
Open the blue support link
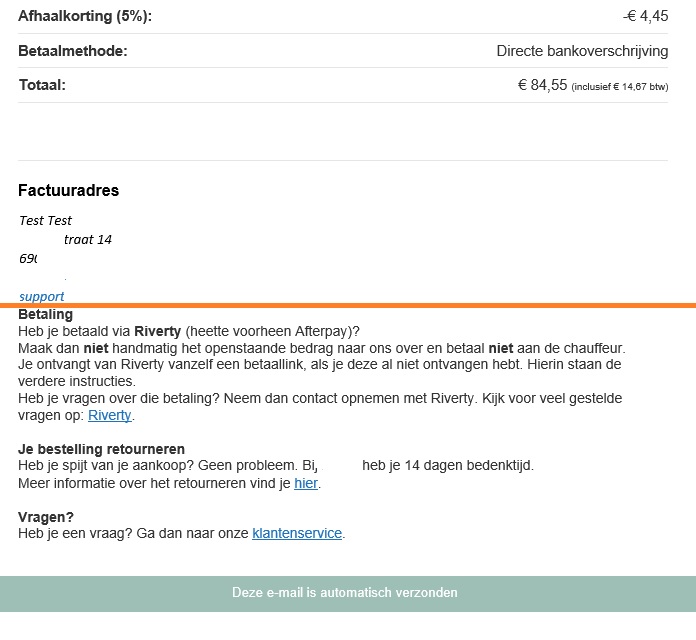coord(42,296)
